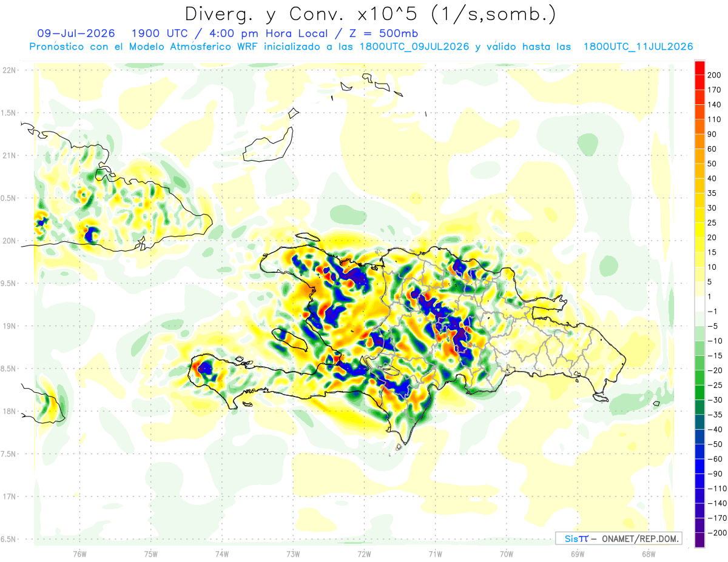Click the '22N' latitude label
The width and height of the screenshot is (728, 562).
point(10,70)
